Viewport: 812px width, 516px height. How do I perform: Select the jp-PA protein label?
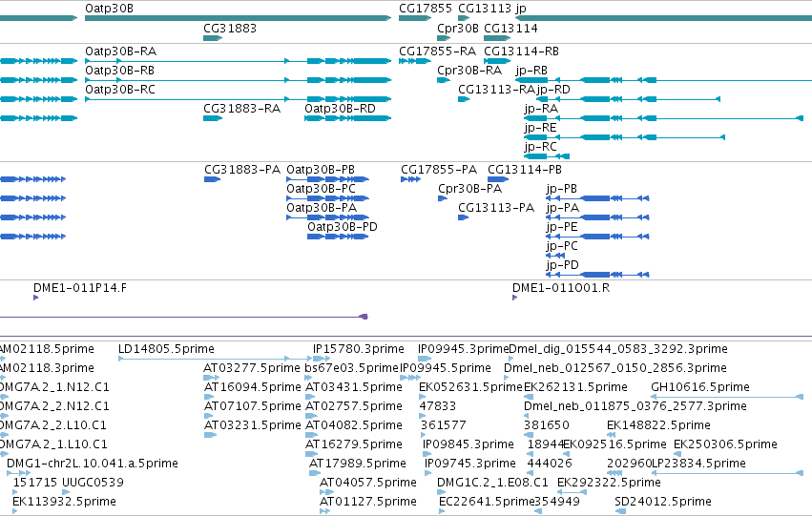(563, 208)
